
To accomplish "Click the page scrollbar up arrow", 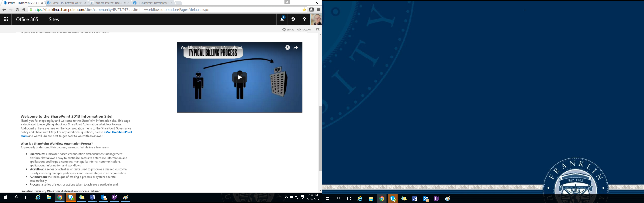I will click(x=320, y=35).
